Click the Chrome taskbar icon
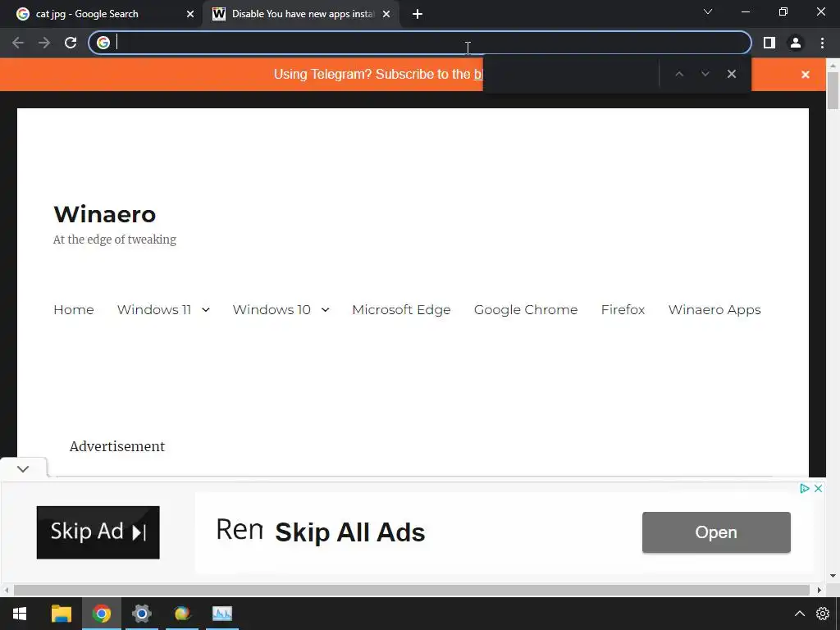This screenshot has height=630, width=840. (x=101, y=614)
